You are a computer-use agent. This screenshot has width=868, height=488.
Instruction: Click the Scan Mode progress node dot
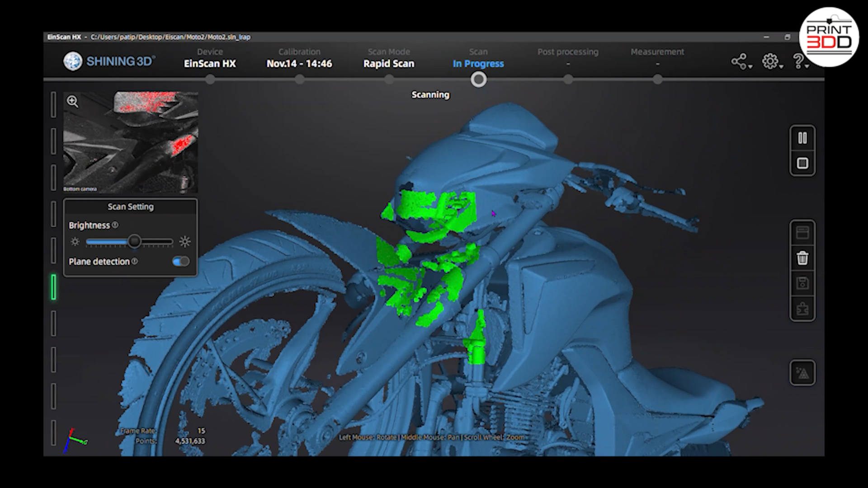pos(389,80)
